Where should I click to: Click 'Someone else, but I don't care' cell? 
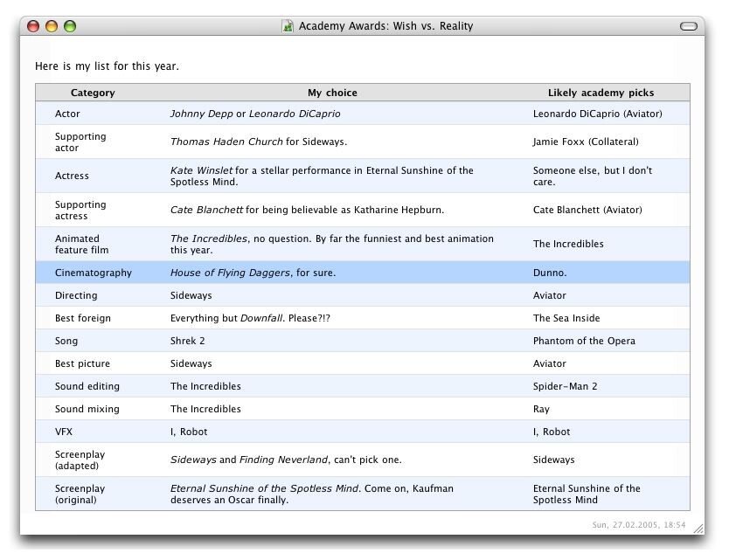(x=593, y=176)
